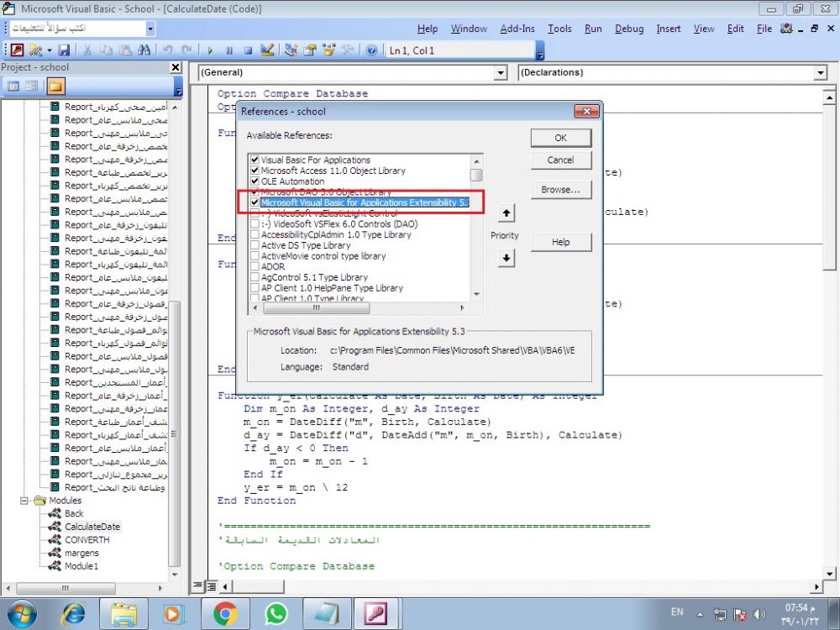Screen dimensions: 840x630
Task: Toggle Design Mode icon in toolbar
Action: click(x=267, y=50)
